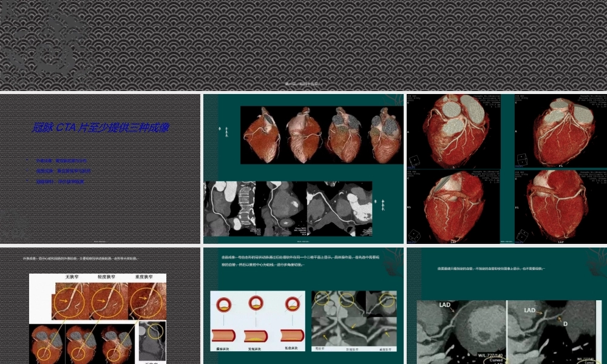
Task: Select the top-left 3D heart rendering panel
Action: pos(459,131)
